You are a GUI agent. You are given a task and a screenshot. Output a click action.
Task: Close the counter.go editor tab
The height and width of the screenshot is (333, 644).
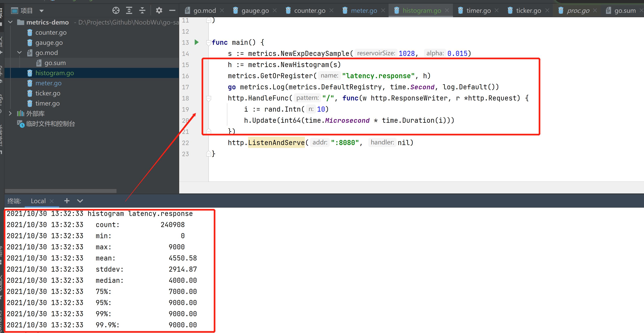point(331,11)
